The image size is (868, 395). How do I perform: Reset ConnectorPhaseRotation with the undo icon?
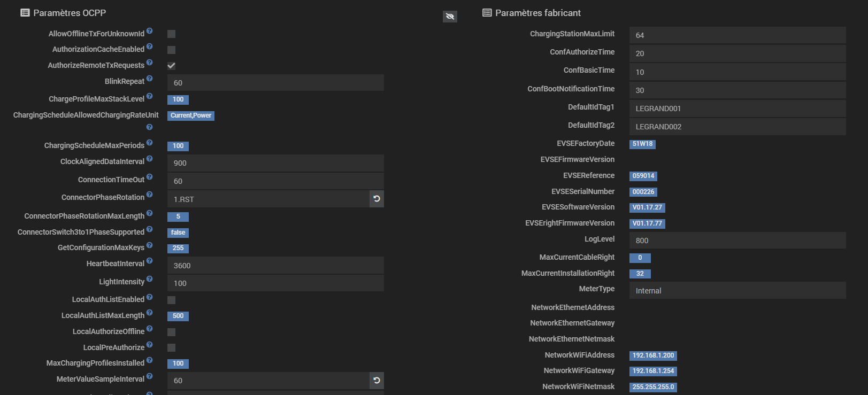[377, 199]
